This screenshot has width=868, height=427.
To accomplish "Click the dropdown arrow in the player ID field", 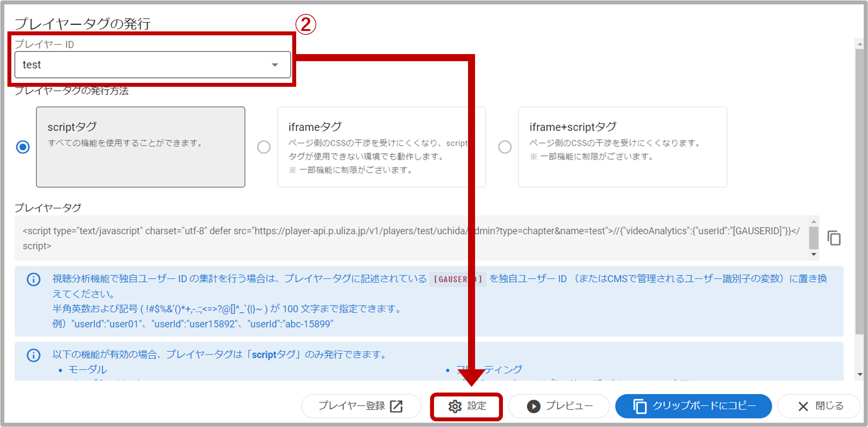I will (275, 65).
